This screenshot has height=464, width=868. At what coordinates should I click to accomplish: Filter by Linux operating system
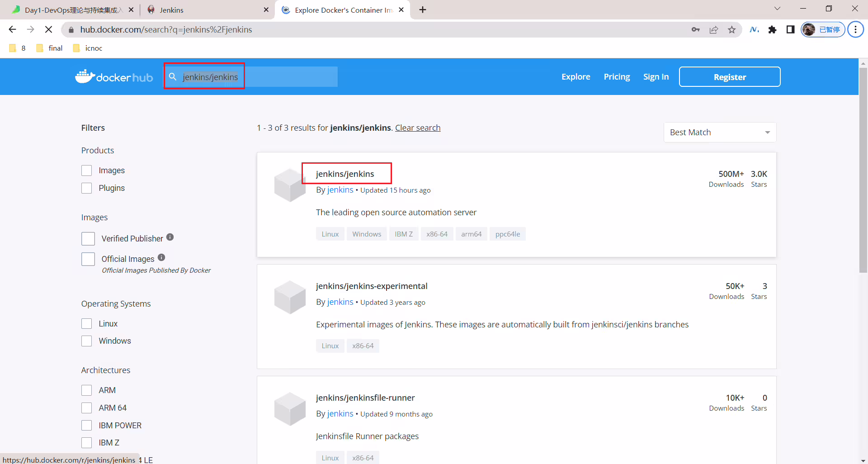[86, 324]
